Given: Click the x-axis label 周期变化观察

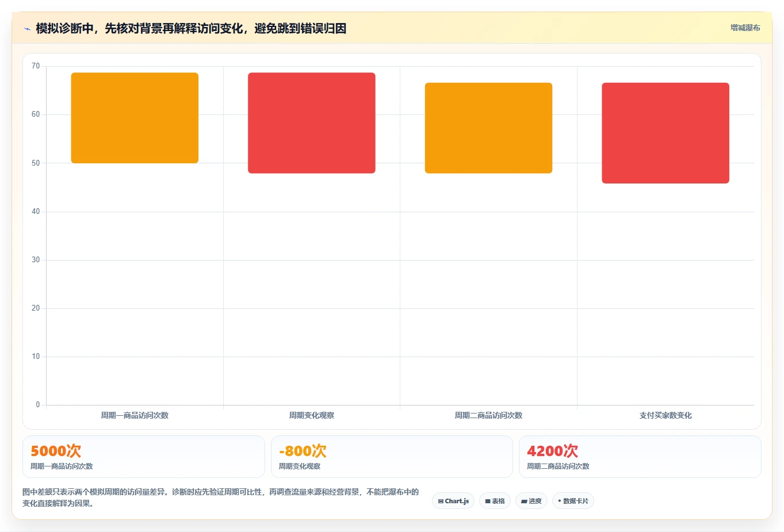Looking at the screenshot, I should pos(312,415).
